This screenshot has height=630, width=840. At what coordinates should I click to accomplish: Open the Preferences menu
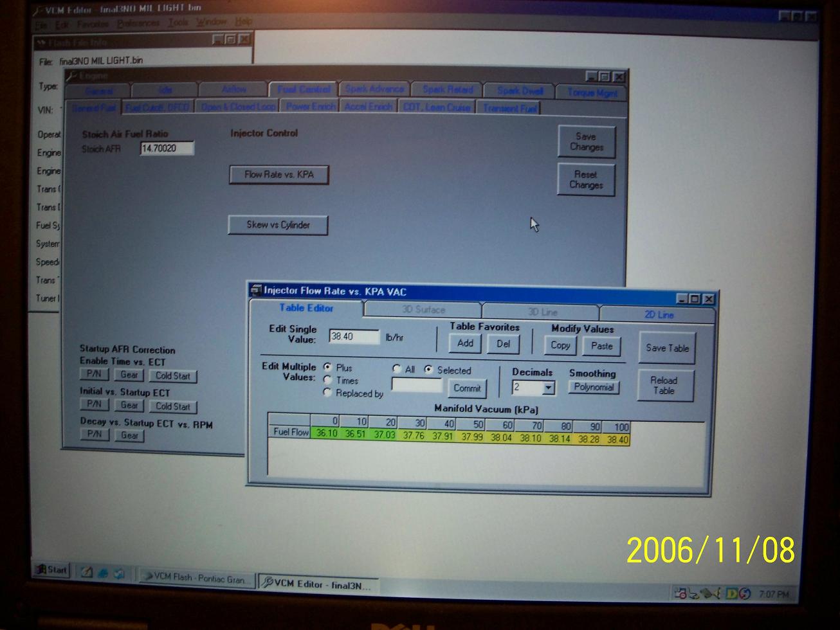coord(138,23)
